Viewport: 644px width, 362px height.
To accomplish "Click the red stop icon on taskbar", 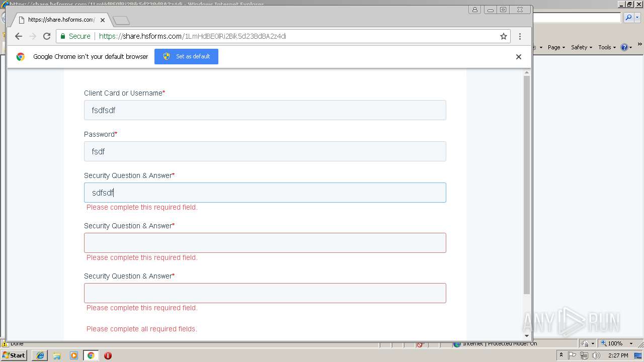I will (x=108, y=355).
